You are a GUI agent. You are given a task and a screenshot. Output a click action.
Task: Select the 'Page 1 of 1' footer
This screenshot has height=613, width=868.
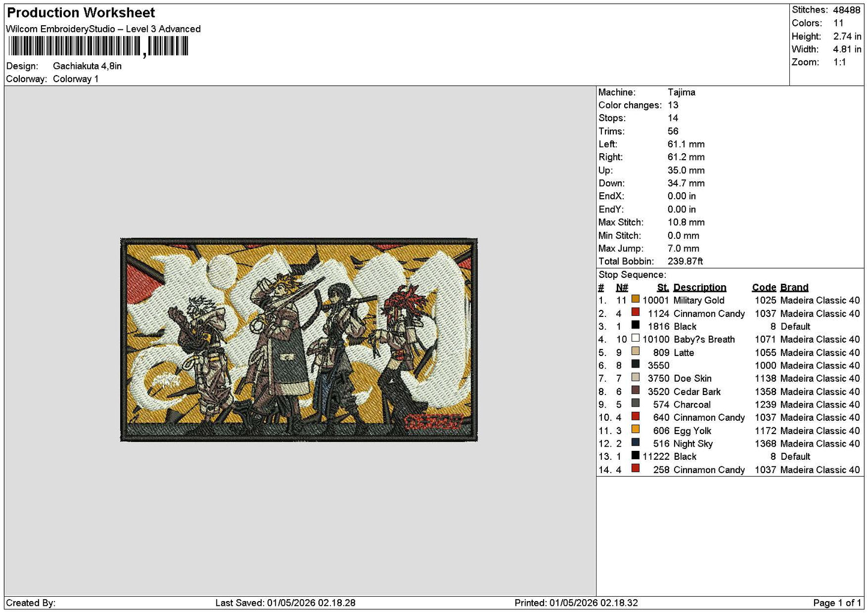click(x=837, y=603)
